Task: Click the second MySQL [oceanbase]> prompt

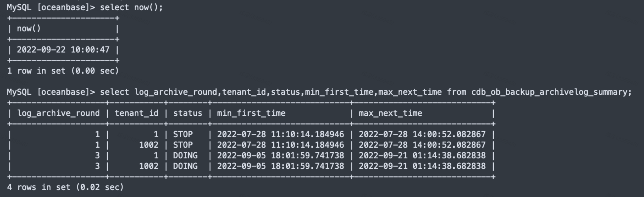Action: pyautogui.click(x=51, y=92)
